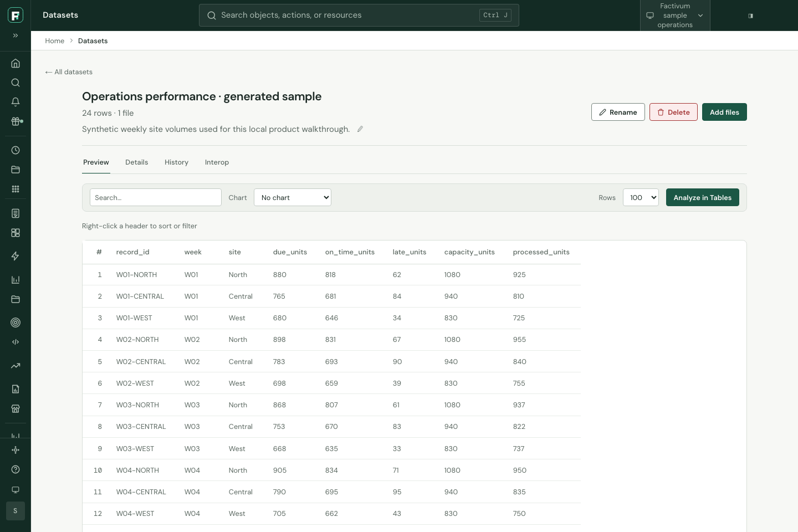Screen dimensions: 798x532
Task: Select the Preview tab
Action: tap(96, 162)
